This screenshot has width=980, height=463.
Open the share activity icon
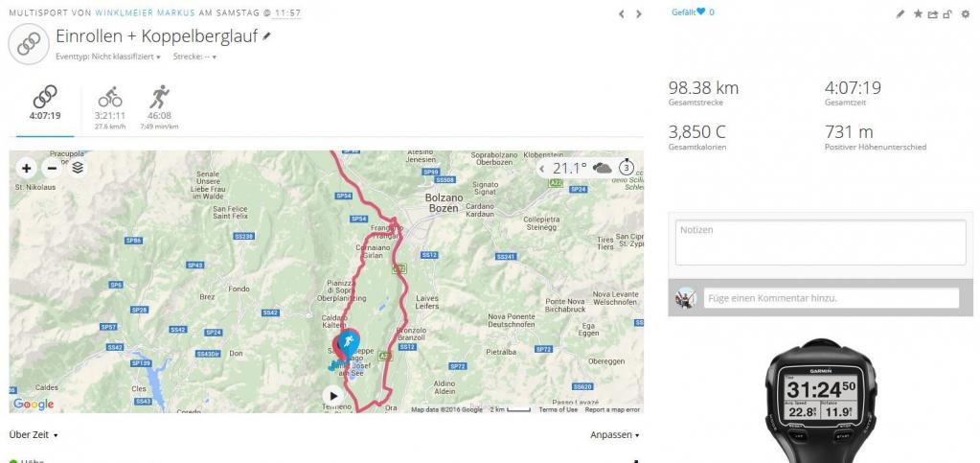point(932,13)
